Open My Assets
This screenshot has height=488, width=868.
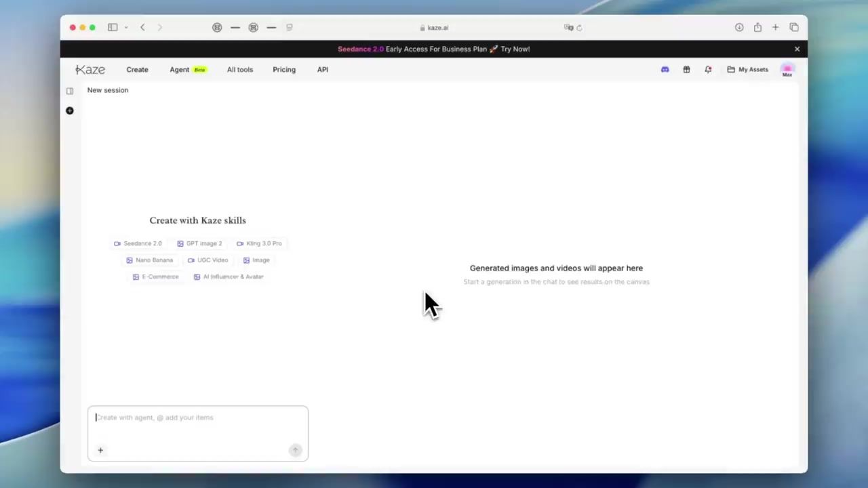pos(748,69)
